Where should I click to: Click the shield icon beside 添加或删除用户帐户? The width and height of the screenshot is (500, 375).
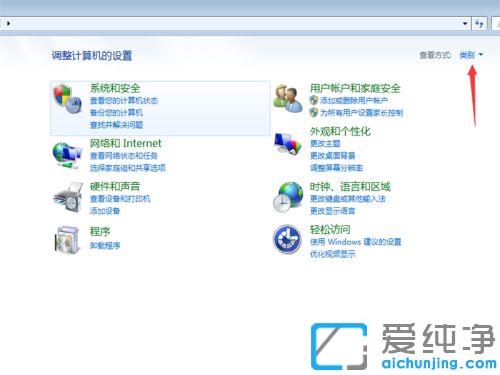tap(314, 100)
